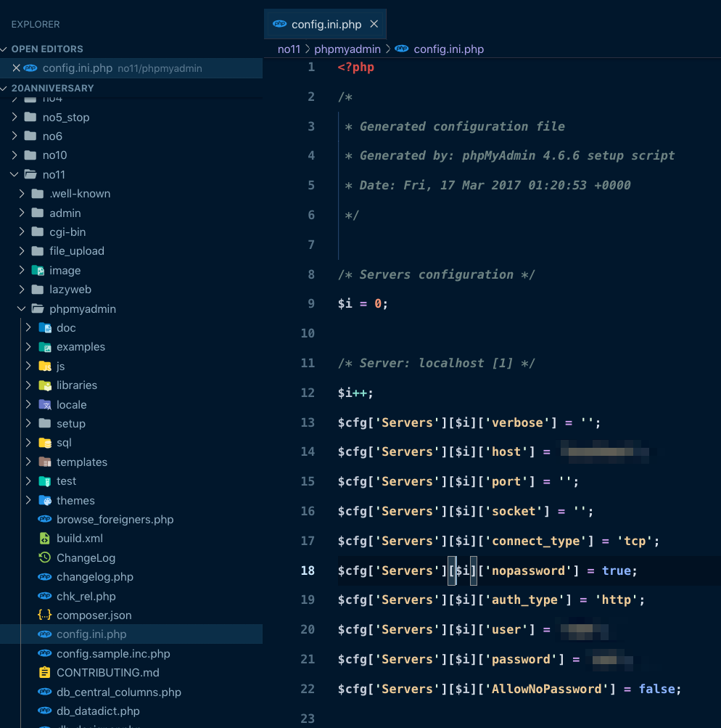Screen dimensions: 721x728
Task: Open config.sample.inc.php in the file tree
Action: pos(113,654)
